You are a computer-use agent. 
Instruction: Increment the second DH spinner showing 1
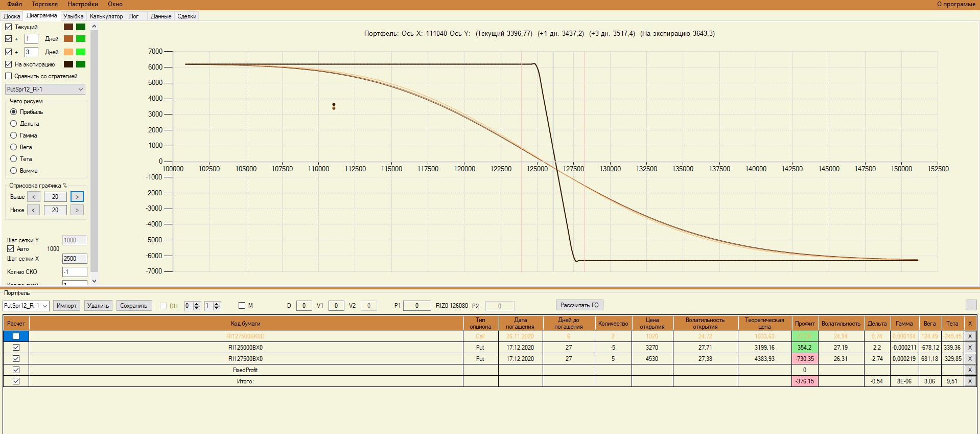coord(217,304)
